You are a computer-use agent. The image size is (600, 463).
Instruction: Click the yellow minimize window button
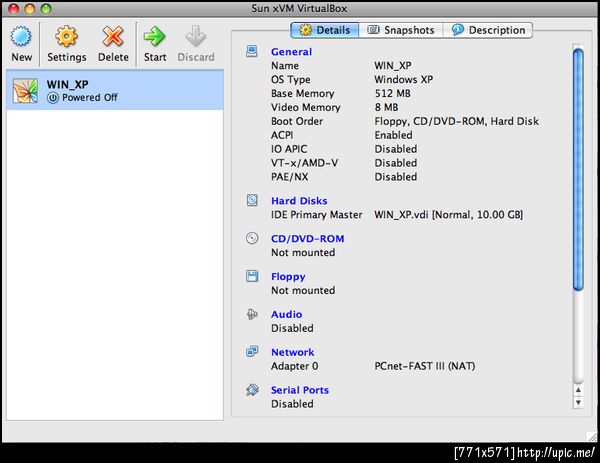click(x=30, y=8)
